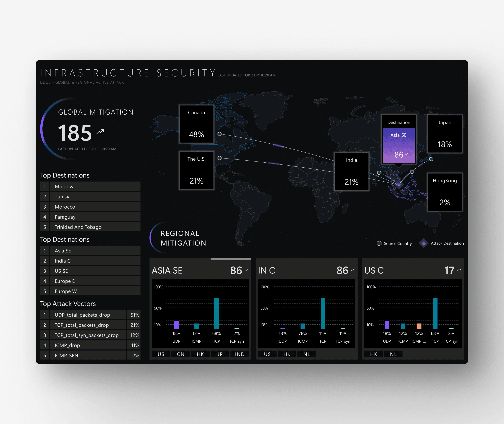Click the Attack Destination diamond in the legend
Image resolution: width=504 pixels, height=424 pixels.
(423, 243)
